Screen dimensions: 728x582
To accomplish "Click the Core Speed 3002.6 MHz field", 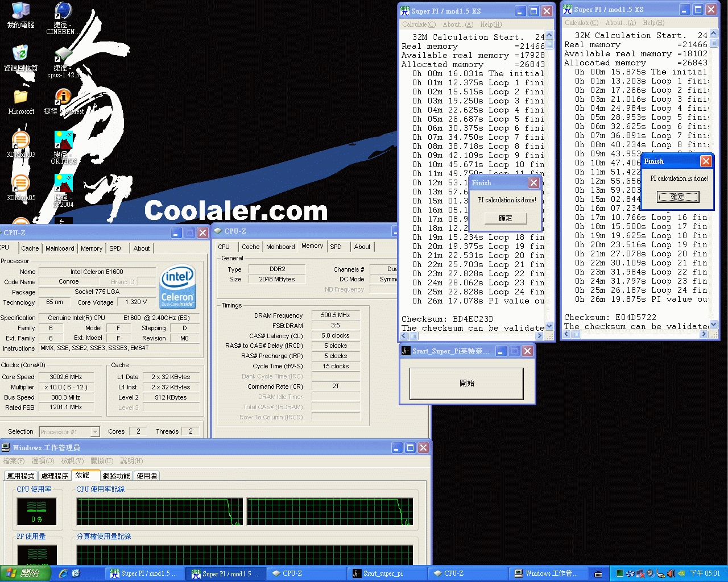I will click(66, 377).
